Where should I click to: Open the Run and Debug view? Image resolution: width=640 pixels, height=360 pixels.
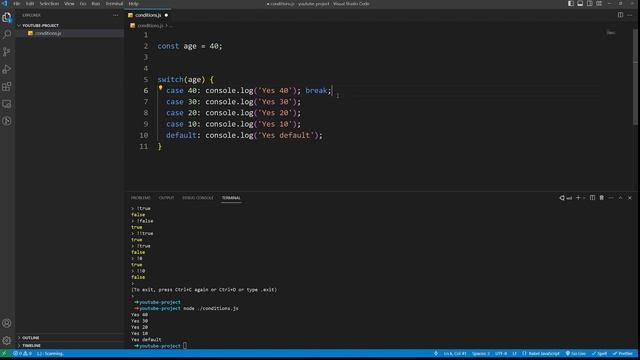(x=7, y=69)
